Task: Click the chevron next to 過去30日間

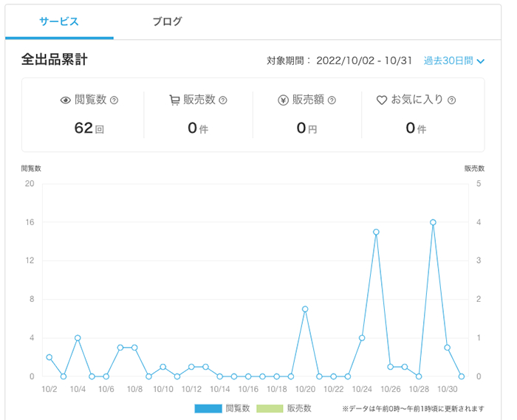Action: pyautogui.click(x=481, y=61)
